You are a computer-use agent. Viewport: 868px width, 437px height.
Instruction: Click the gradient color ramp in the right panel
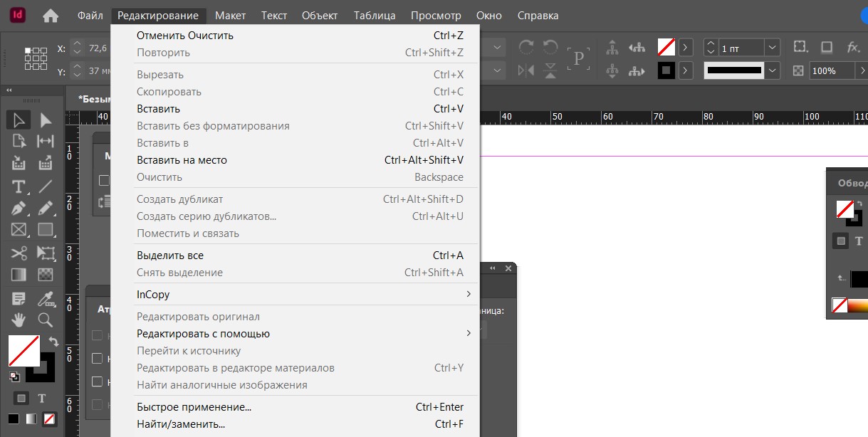(857, 306)
